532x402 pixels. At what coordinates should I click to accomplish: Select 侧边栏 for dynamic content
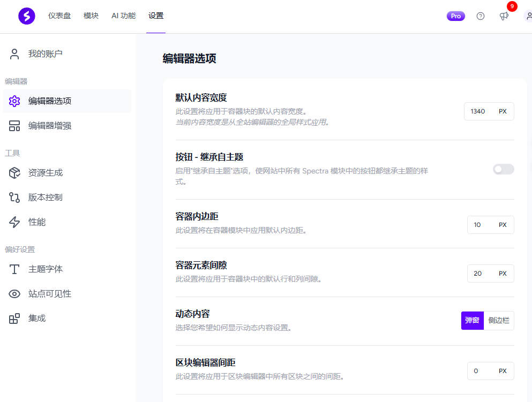pos(499,320)
